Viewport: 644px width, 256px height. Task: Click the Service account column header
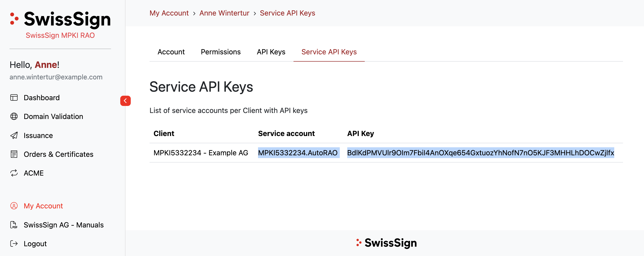[x=286, y=133]
